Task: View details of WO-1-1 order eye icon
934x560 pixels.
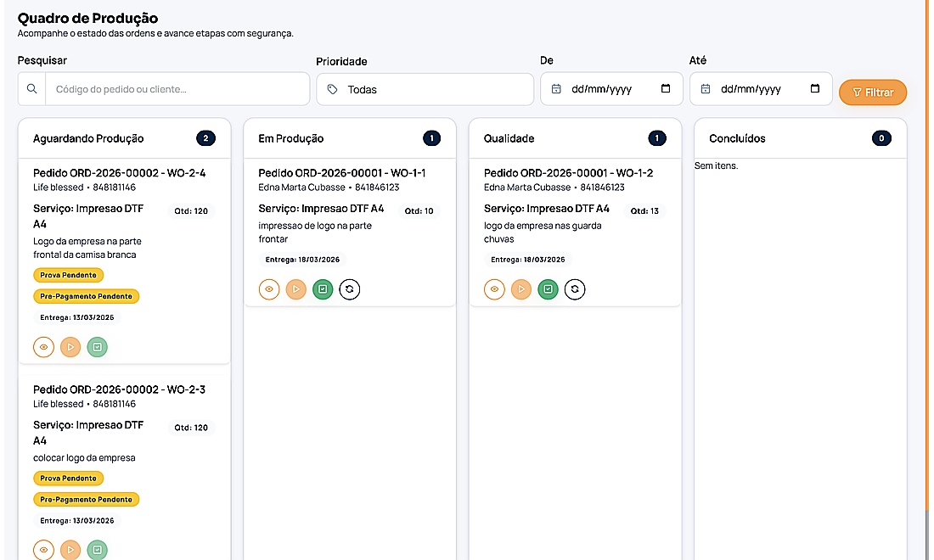Action: coord(269,289)
